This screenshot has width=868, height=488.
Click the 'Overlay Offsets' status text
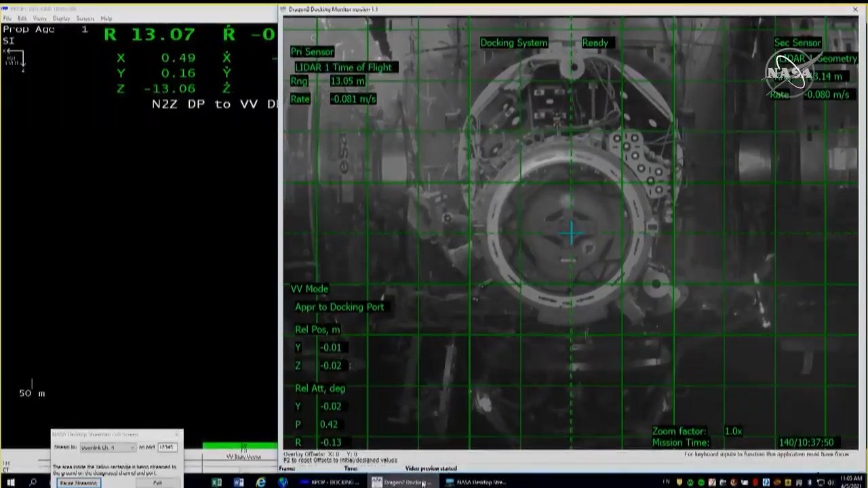(320, 454)
